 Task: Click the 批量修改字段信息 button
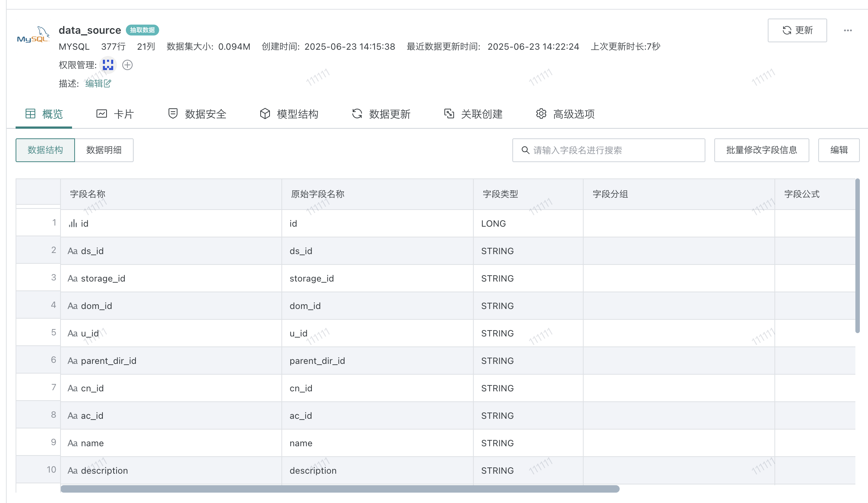[761, 150]
